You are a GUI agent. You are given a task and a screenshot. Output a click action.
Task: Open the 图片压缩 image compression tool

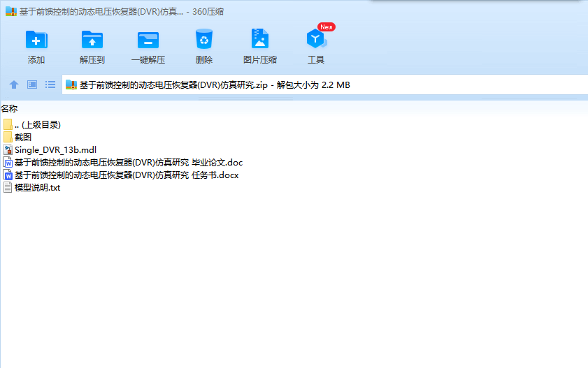click(260, 38)
